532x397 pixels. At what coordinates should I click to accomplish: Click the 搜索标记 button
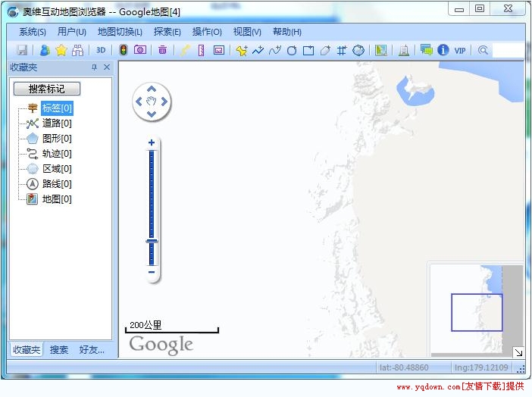click(x=47, y=89)
